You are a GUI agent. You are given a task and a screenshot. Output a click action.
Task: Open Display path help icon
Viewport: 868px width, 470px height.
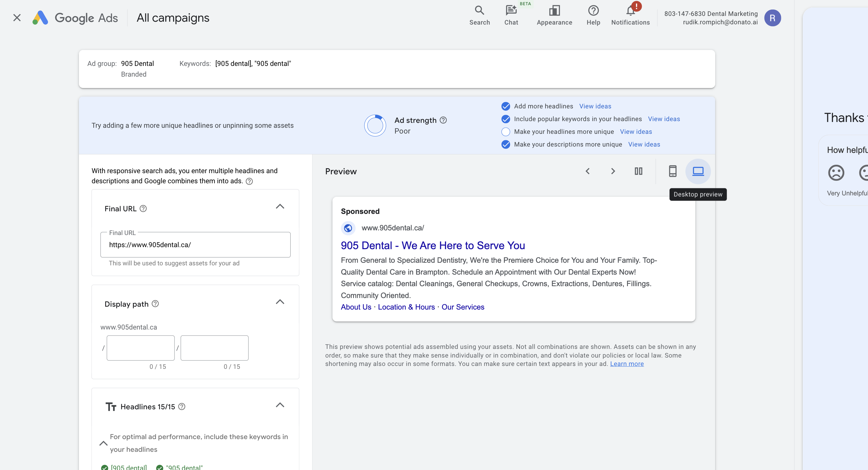155,304
